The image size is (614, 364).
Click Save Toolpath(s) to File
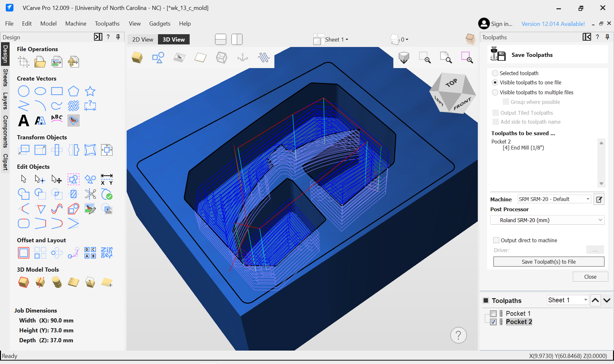coord(549,262)
